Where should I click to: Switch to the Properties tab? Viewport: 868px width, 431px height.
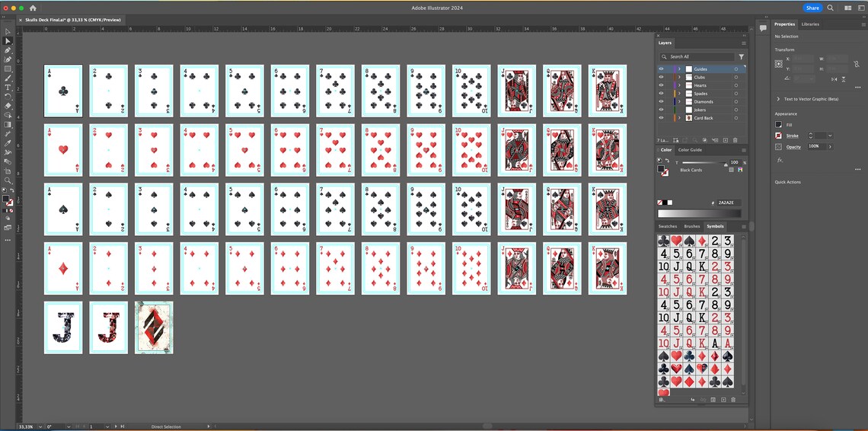point(784,24)
